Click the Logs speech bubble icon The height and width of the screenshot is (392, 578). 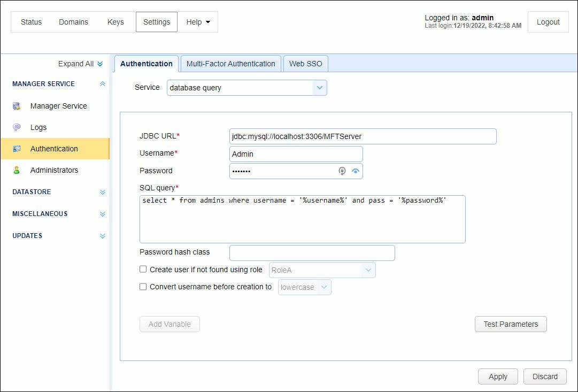[17, 127]
